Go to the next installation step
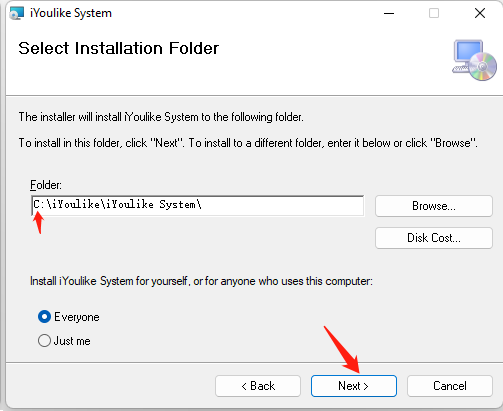This screenshot has height=411, width=503. (x=354, y=386)
